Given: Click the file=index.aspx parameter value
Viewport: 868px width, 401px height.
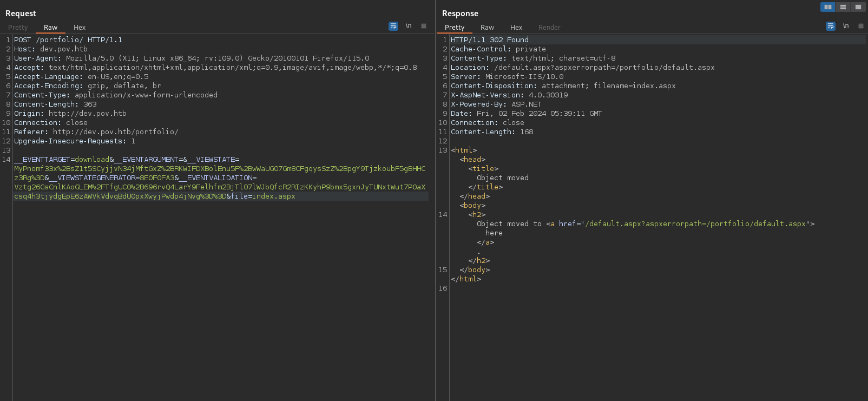Looking at the screenshot, I should (x=274, y=196).
